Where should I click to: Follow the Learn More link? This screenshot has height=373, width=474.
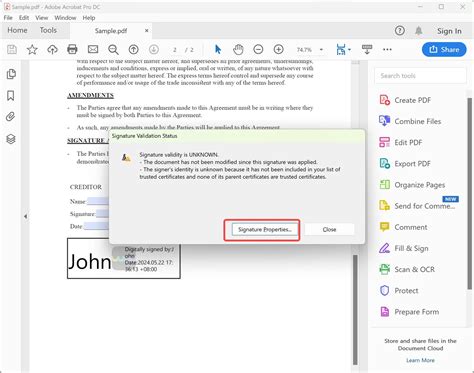(x=420, y=360)
